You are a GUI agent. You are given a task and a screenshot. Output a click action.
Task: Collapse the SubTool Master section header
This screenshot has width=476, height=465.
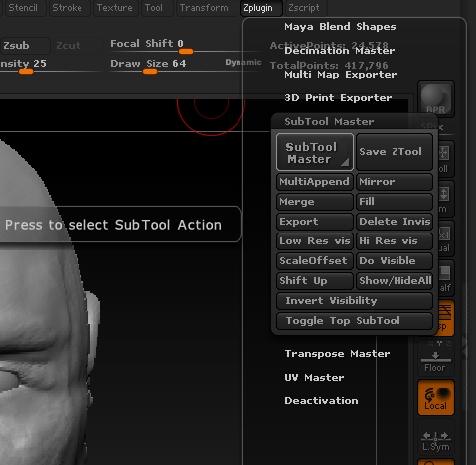tap(329, 122)
